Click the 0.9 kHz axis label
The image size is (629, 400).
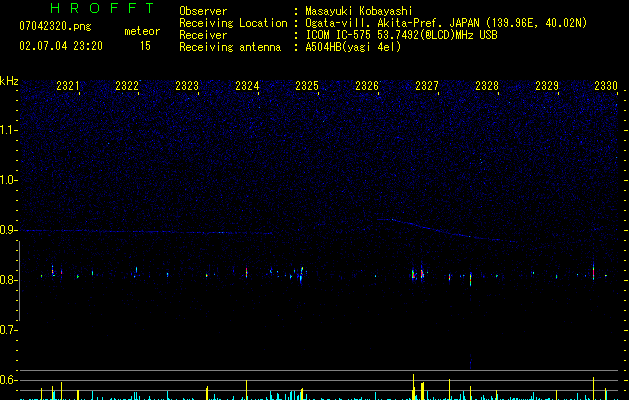coord(8,230)
